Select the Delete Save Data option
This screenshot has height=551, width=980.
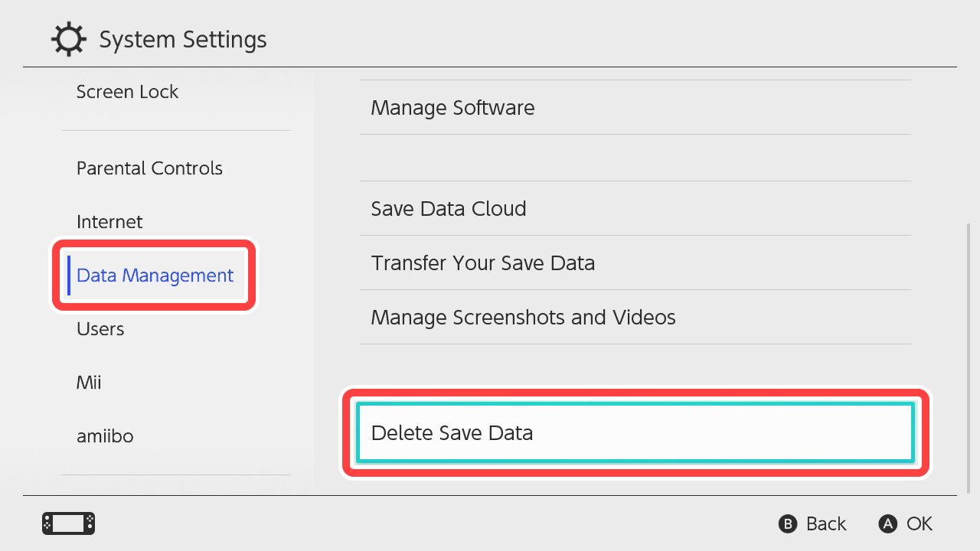point(635,433)
